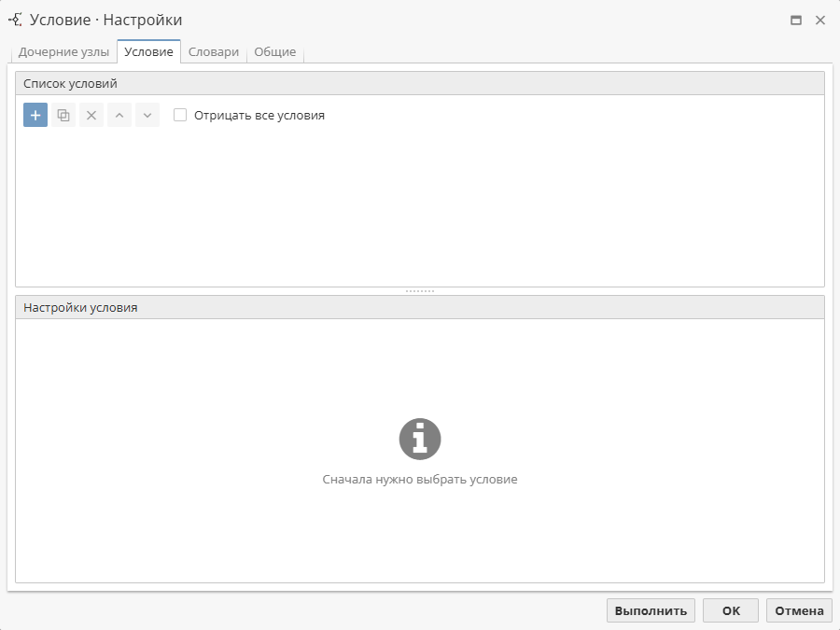Image resolution: width=840 pixels, height=630 pixels.
Task: Go to the 'Общие' tab
Action: pyautogui.click(x=275, y=52)
